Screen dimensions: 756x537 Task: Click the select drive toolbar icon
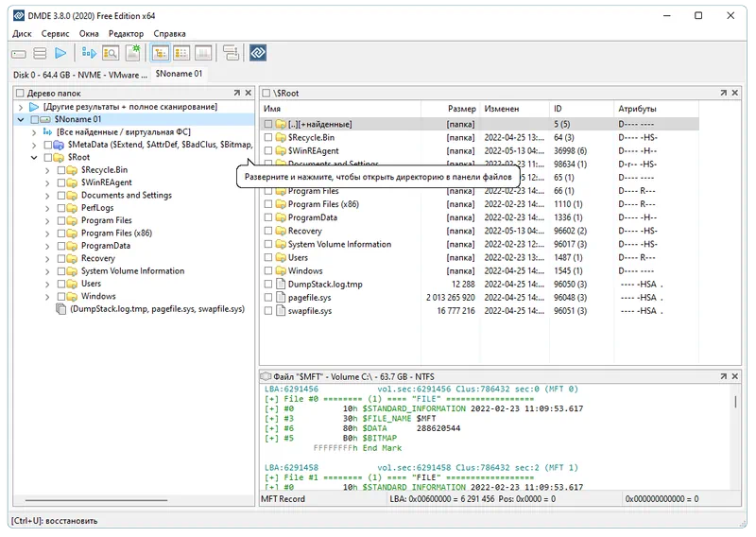pyautogui.click(x=19, y=54)
